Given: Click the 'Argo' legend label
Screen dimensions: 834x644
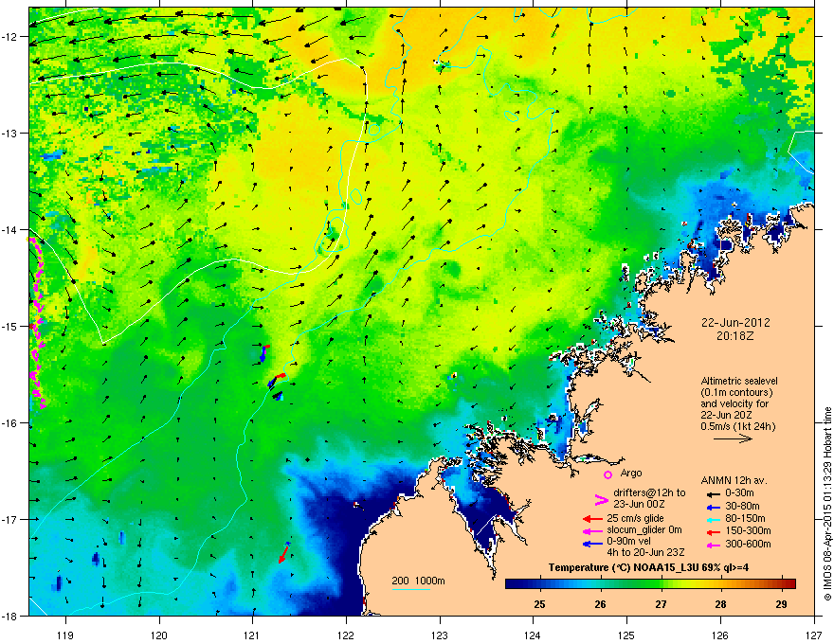Looking at the screenshot, I should tap(631, 473).
